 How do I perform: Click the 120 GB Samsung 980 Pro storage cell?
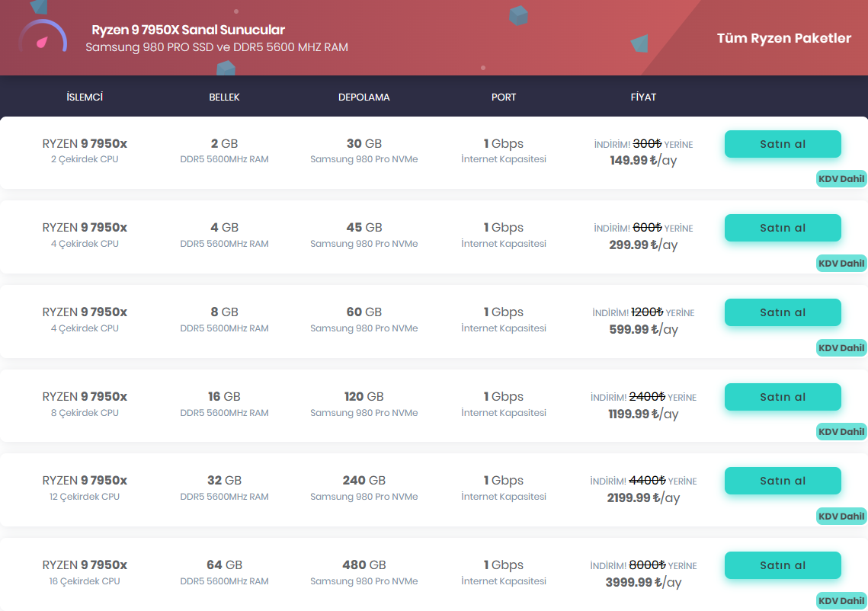tap(364, 404)
